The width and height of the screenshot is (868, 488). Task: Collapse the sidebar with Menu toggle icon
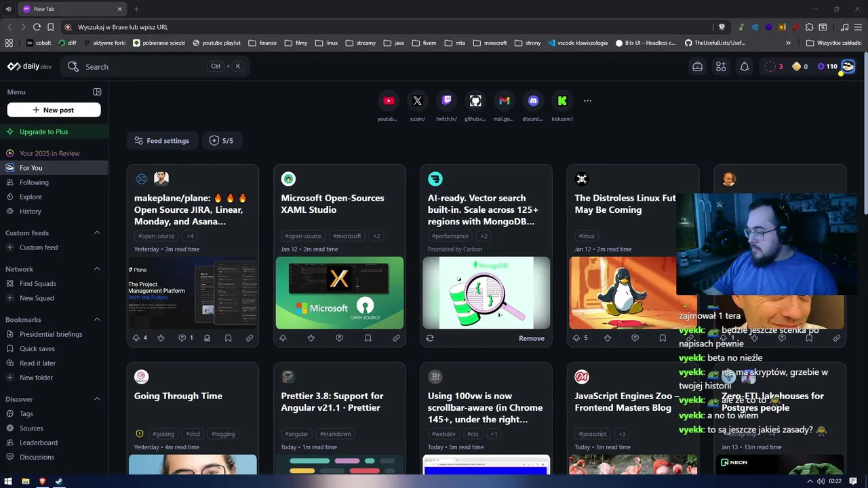97,91
